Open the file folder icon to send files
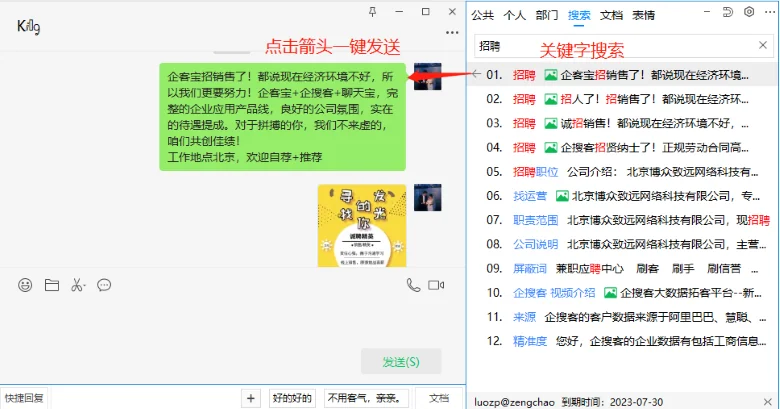Image resolution: width=780 pixels, height=409 pixels. coord(52,285)
